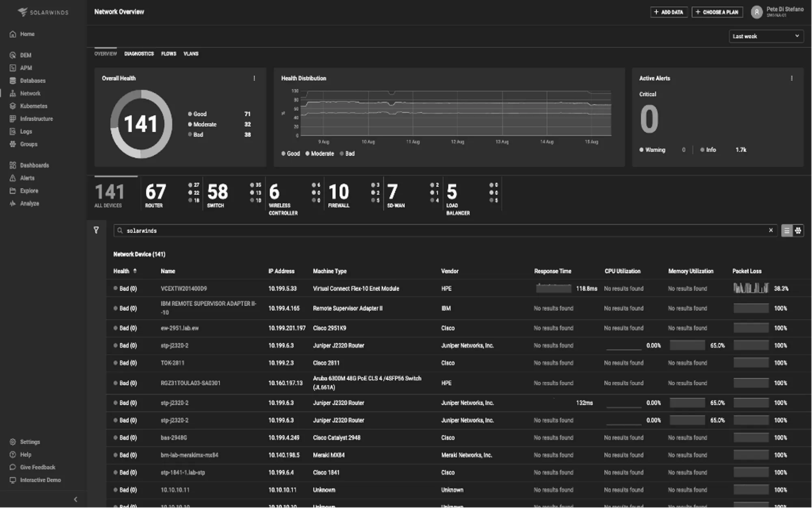Switch to the Diagnostics tab

click(139, 54)
